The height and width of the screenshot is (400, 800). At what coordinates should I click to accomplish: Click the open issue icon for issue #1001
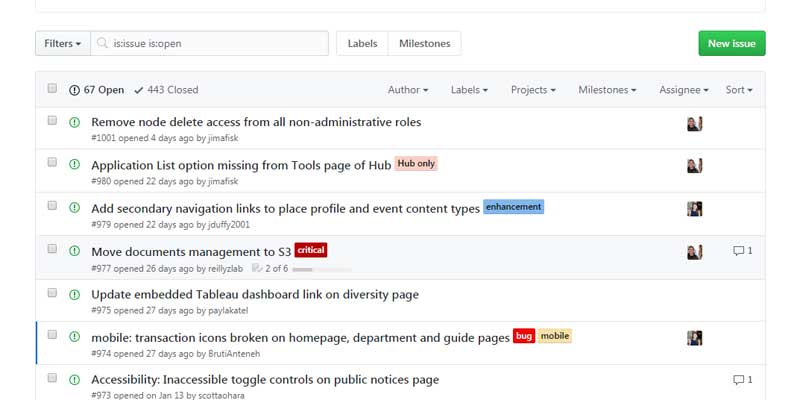(x=74, y=122)
